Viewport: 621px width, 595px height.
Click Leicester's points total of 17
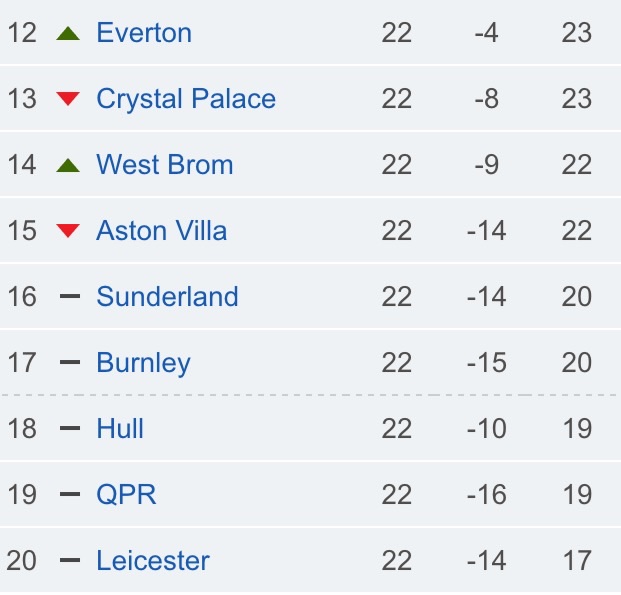pos(577,560)
